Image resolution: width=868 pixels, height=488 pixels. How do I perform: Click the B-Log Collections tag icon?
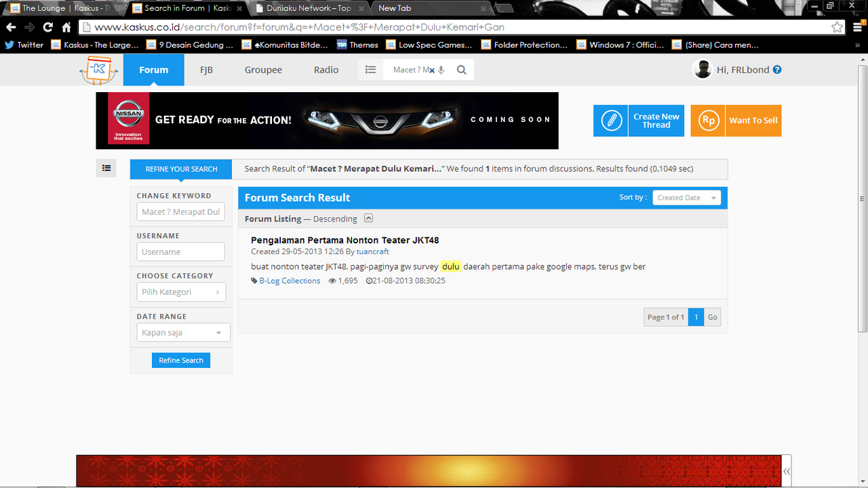(x=254, y=281)
